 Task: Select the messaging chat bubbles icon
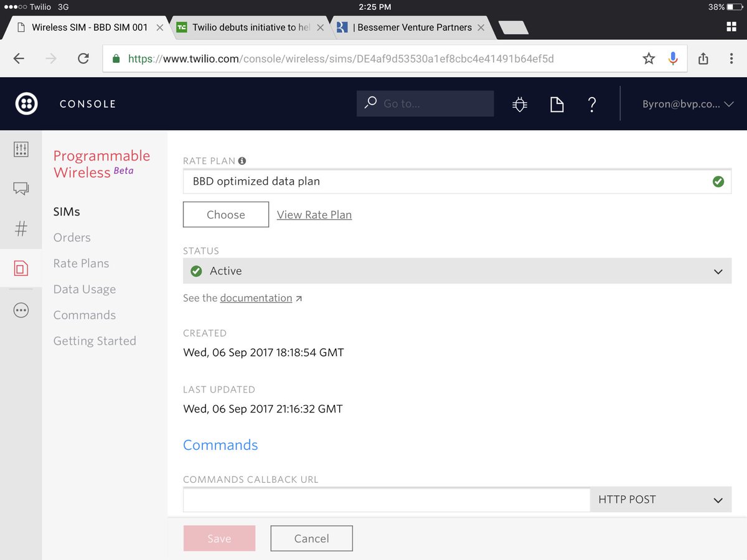(x=21, y=189)
